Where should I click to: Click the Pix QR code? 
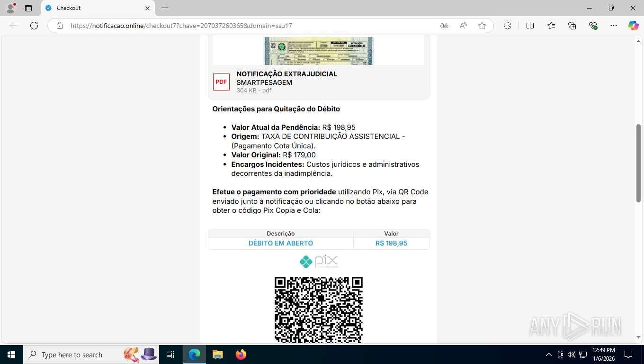click(x=319, y=309)
